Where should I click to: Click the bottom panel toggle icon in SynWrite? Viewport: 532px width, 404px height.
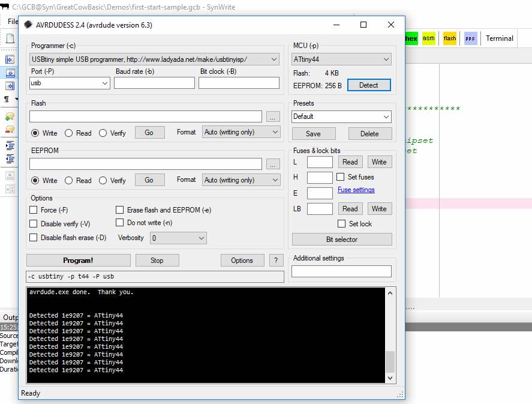coord(10,73)
